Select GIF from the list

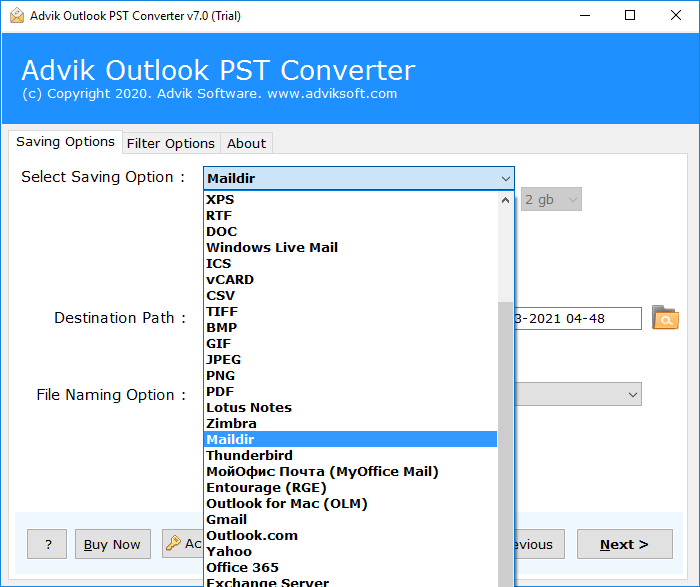pos(350,344)
